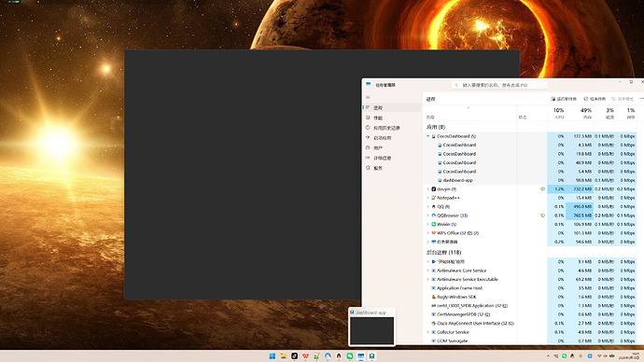Select the Antimalware Service Executable row
This screenshot has height=362, width=644.
[531, 279]
